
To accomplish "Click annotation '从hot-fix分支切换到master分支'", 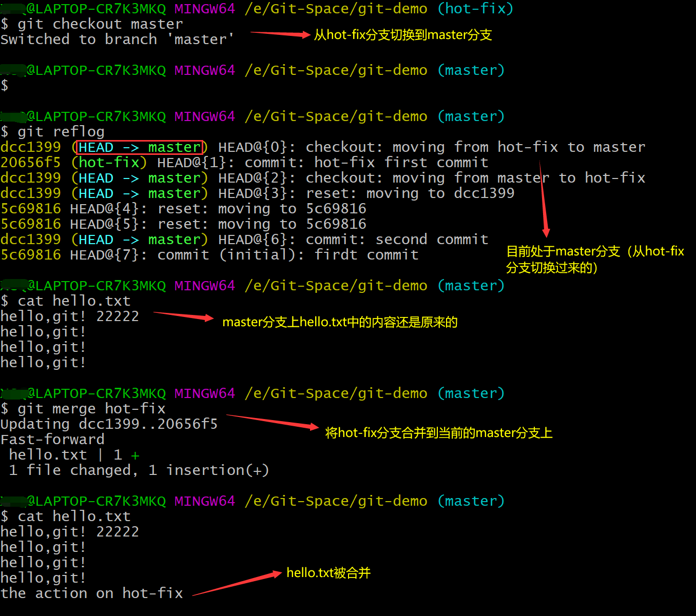I will tap(403, 35).
